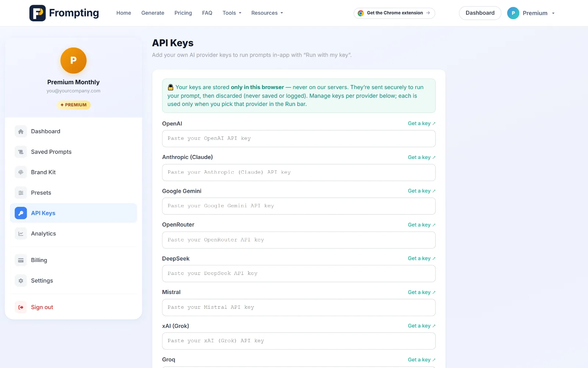Viewport: 588px width, 368px height.
Task: Click Get a key link for Anthropic
Action: pos(422,157)
